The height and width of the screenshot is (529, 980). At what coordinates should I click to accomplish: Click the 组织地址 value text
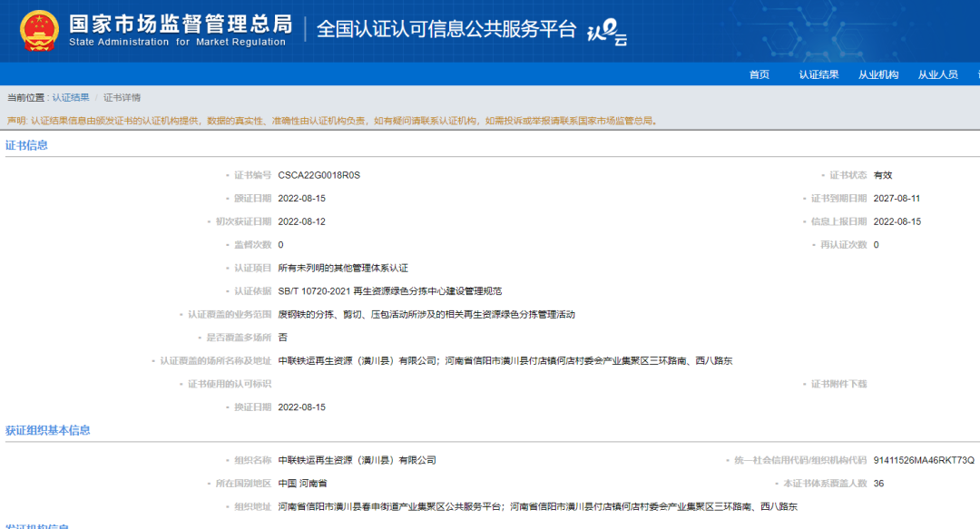[x=537, y=506]
